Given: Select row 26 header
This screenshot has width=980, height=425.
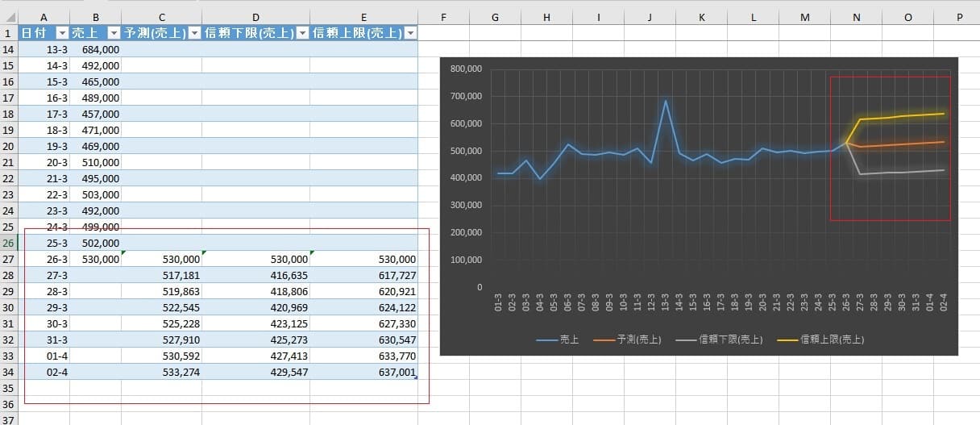Looking at the screenshot, I should 8,243.
